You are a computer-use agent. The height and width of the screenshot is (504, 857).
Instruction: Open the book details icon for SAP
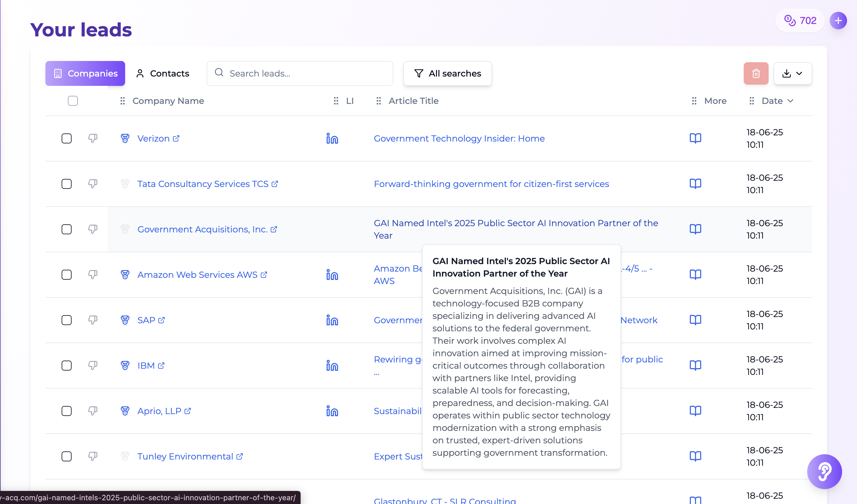pyautogui.click(x=695, y=320)
